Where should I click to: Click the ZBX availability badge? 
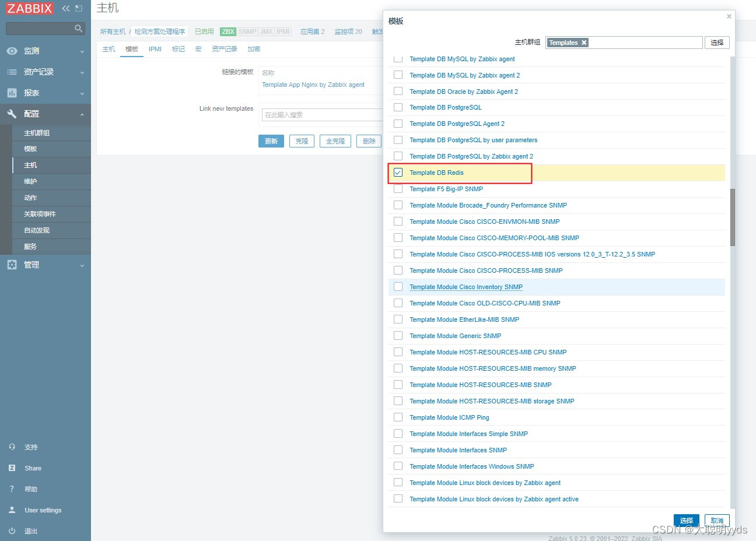click(x=228, y=31)
